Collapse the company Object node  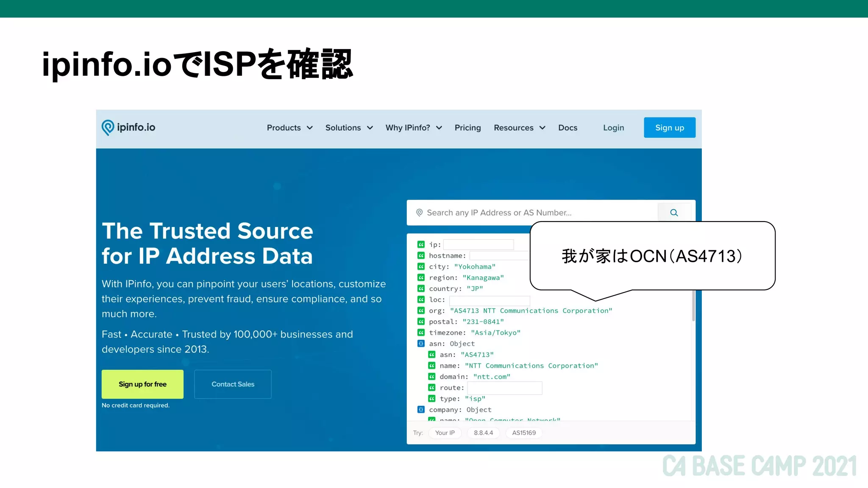coord(421,410)
